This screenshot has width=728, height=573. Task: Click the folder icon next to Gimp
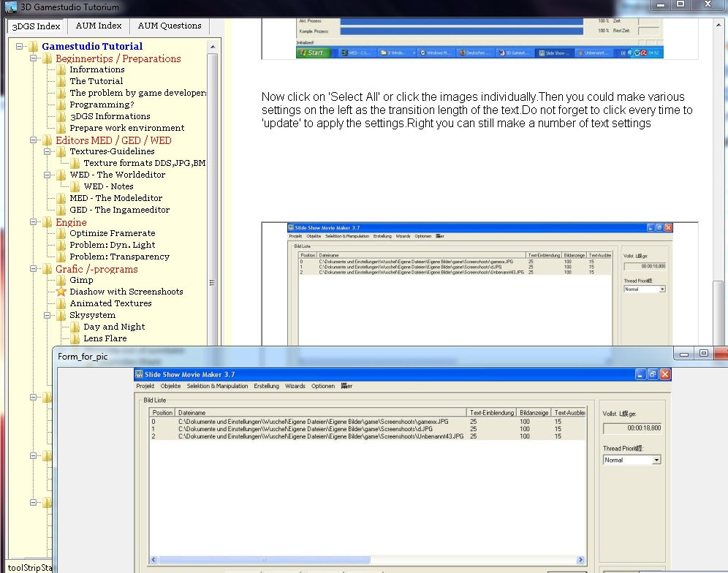tap(61, 280)
